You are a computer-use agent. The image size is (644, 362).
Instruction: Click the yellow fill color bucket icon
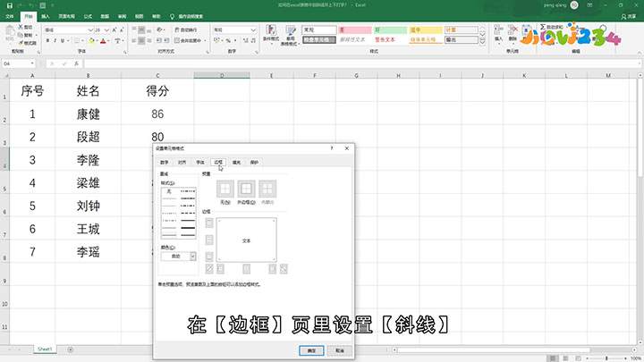point(91,40)
